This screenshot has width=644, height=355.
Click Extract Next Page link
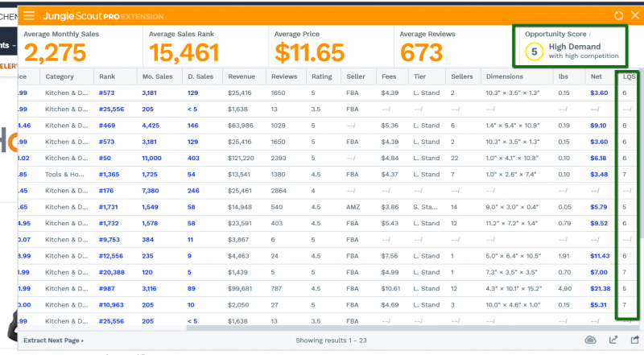(x=53, y=341)
